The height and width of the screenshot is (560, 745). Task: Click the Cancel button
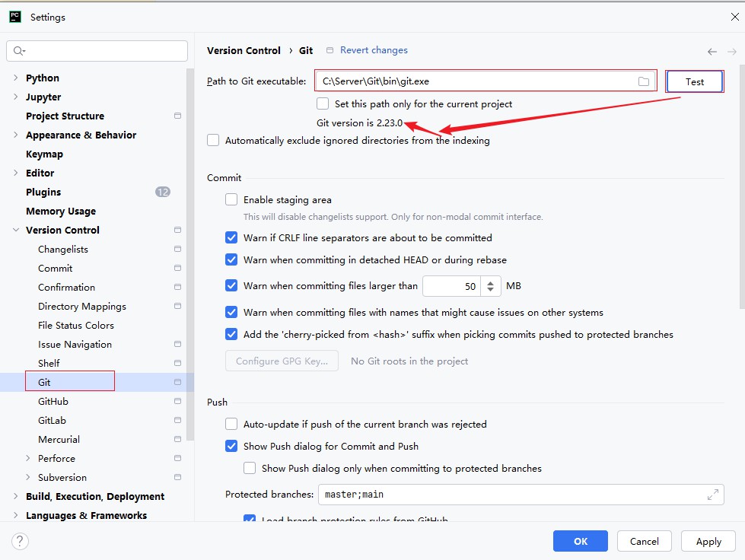point(645,541)
